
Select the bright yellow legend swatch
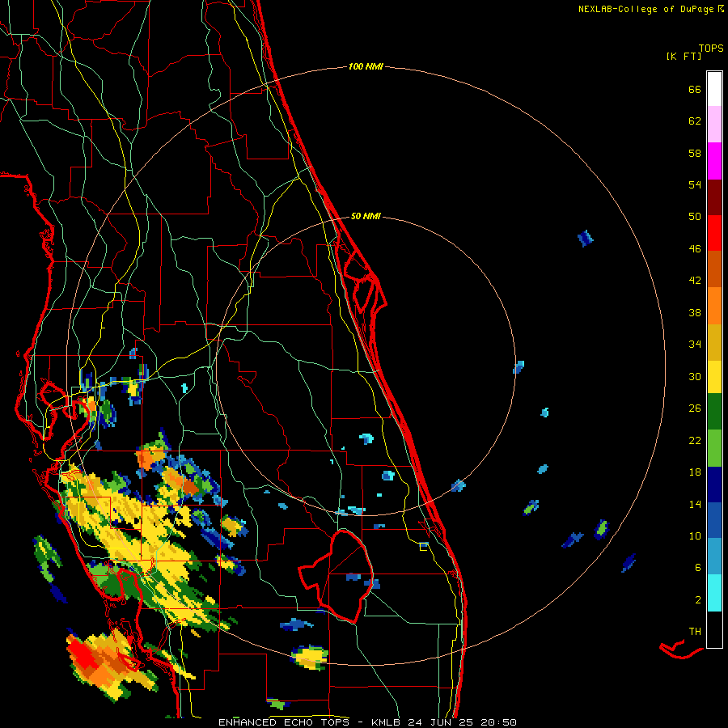pos(714,376)
